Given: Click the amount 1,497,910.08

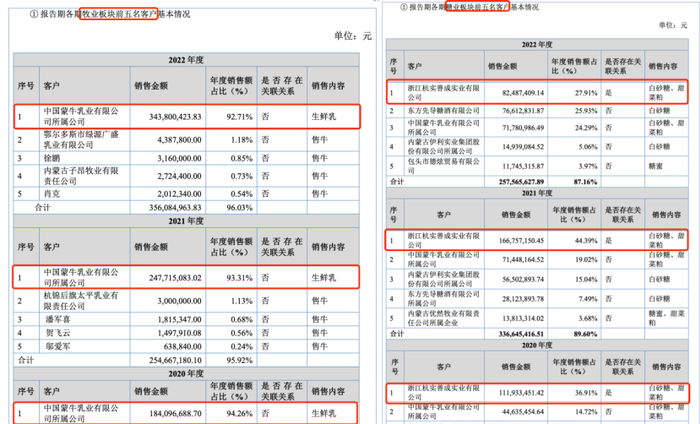Looking at the screenshot, I should (179, 333).
